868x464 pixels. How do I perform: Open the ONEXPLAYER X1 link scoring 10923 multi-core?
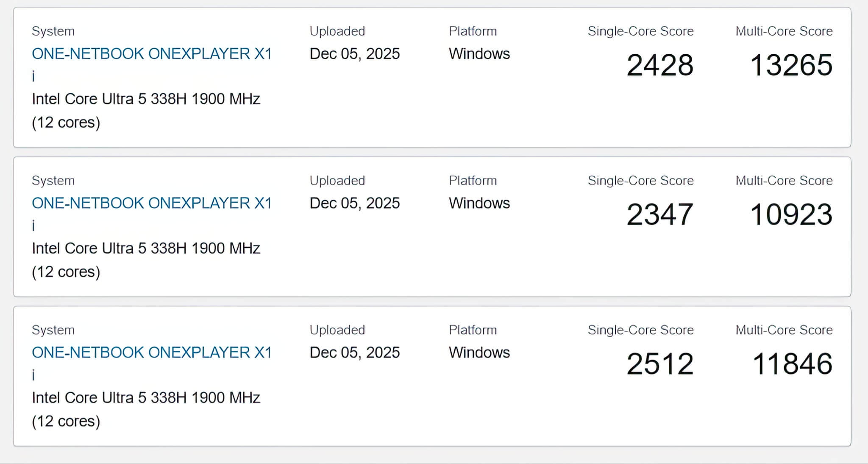click(x=151, y=203)
